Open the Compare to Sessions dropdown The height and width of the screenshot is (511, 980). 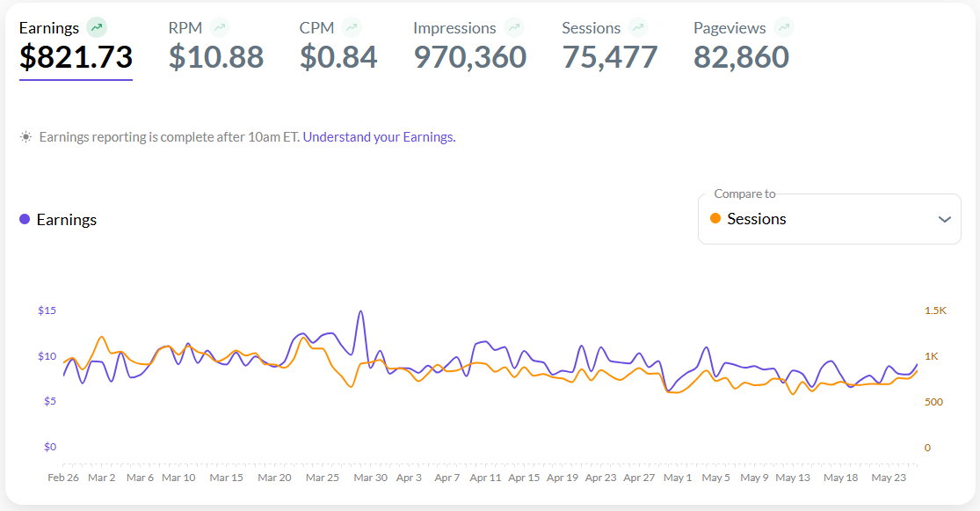(x=828, y=219)
